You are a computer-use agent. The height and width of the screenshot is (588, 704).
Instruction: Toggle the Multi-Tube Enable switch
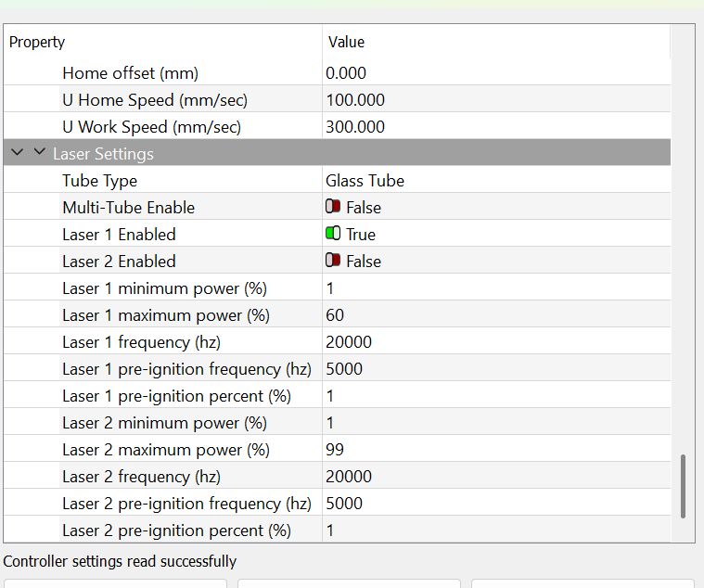pyautogui.click(x=333, y=207)
